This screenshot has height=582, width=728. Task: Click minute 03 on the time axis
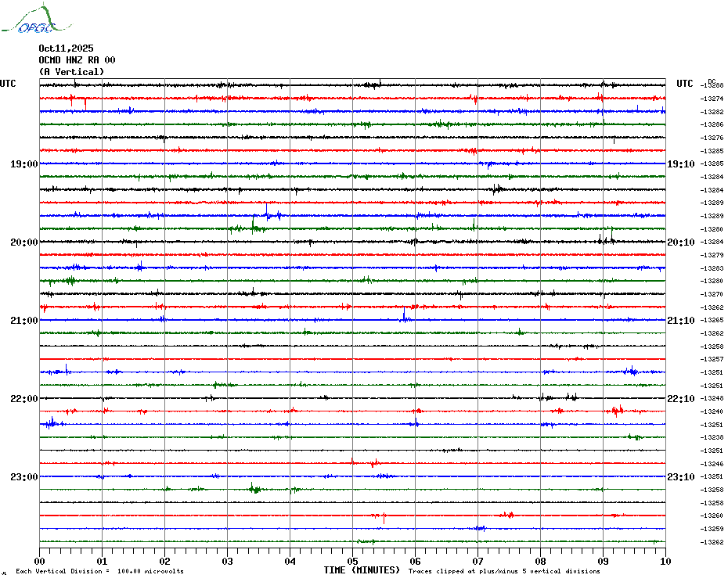tap(228, 561)
